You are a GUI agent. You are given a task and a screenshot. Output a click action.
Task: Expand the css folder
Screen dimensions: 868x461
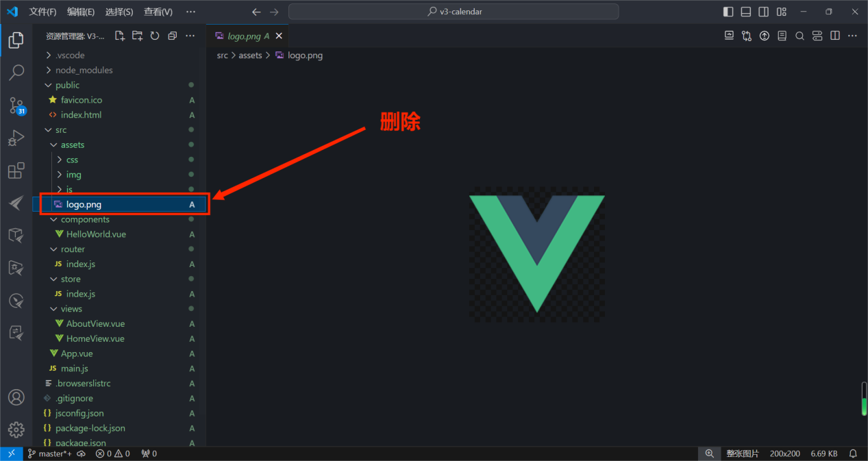pyautogui.click(x=120, y=160)
